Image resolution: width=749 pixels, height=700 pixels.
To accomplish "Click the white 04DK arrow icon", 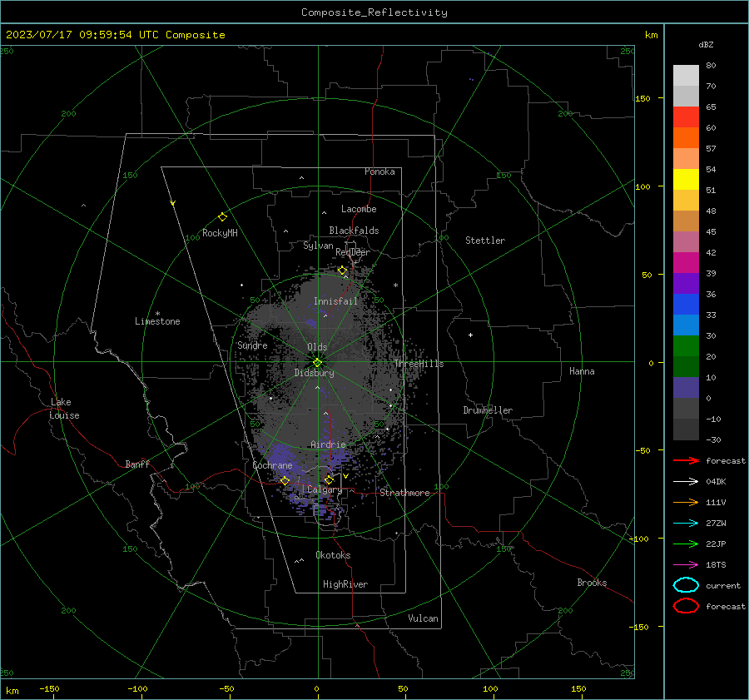I will (686, 481).
